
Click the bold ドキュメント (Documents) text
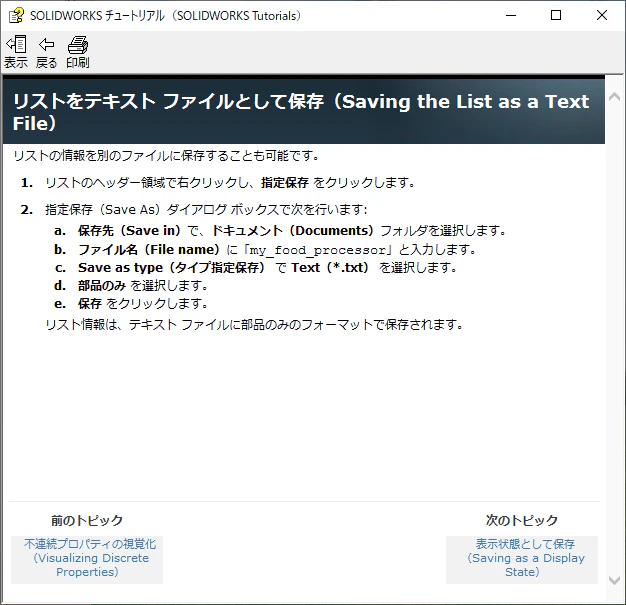(x=292, y=231)
